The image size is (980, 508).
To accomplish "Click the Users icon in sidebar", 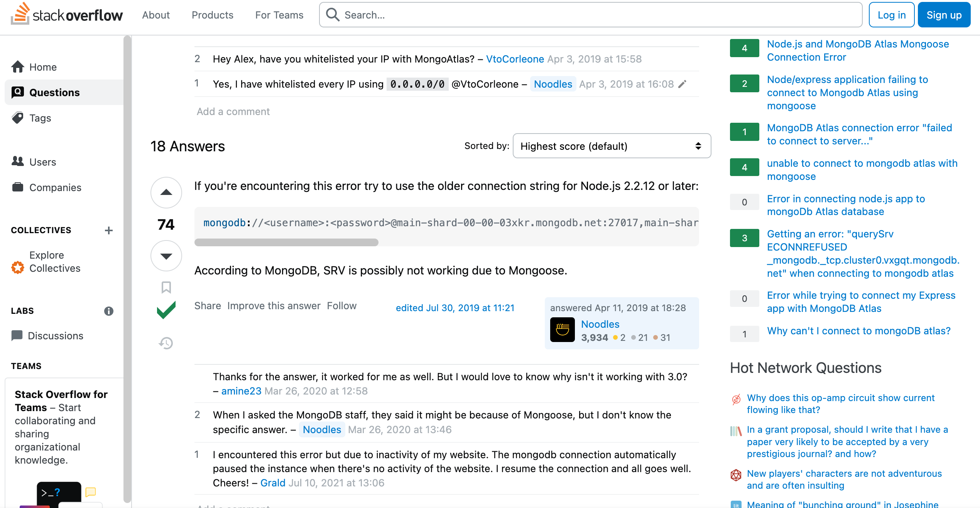I will (x=18, y=161).
